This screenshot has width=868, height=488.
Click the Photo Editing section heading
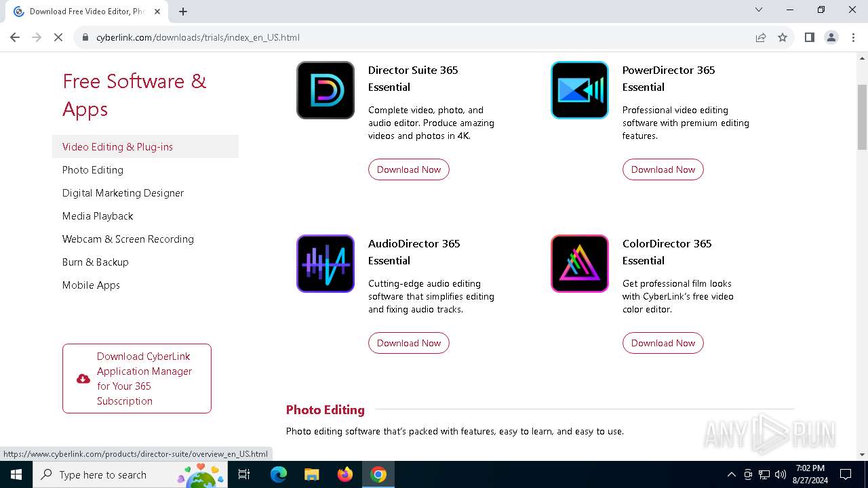[x=325, y=409]
